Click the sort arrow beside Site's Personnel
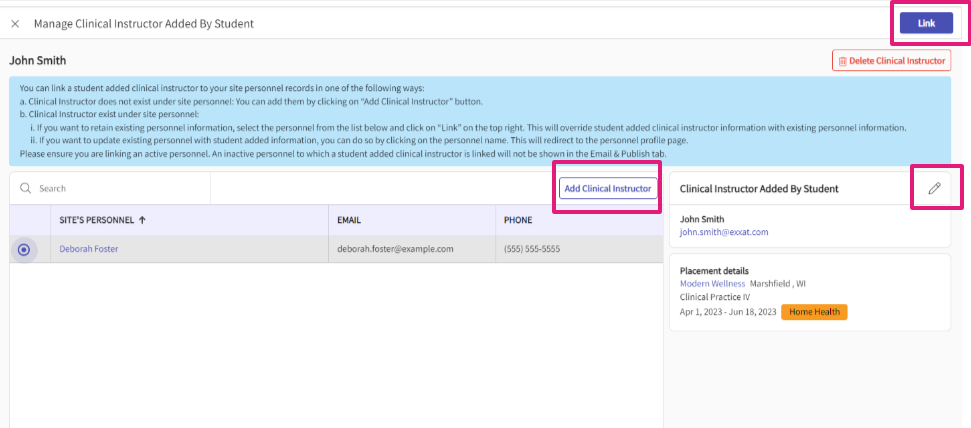The image size is (971, 428). click(x=141, y=220)
